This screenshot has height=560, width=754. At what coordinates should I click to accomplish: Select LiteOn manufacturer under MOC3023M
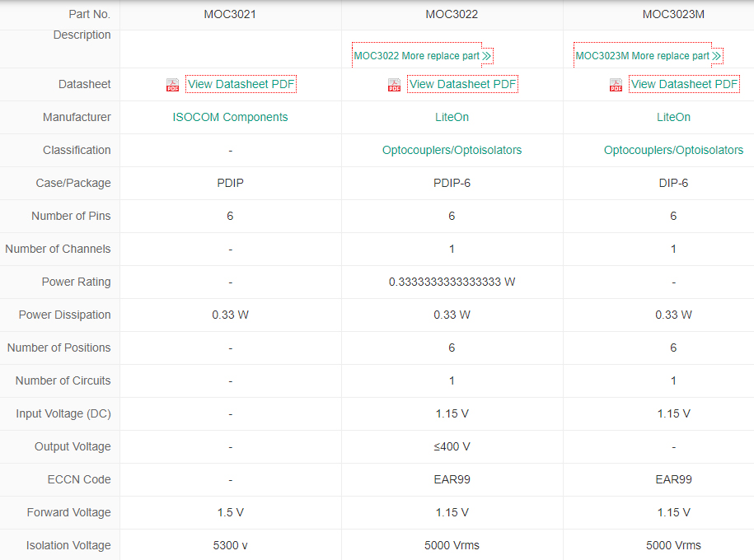[673, 117]
